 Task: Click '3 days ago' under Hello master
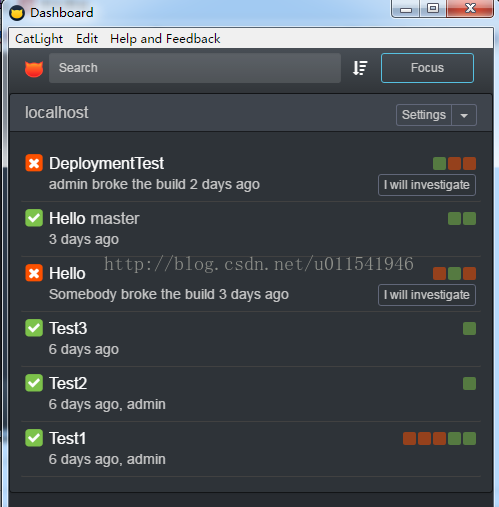tap(84, 239)
